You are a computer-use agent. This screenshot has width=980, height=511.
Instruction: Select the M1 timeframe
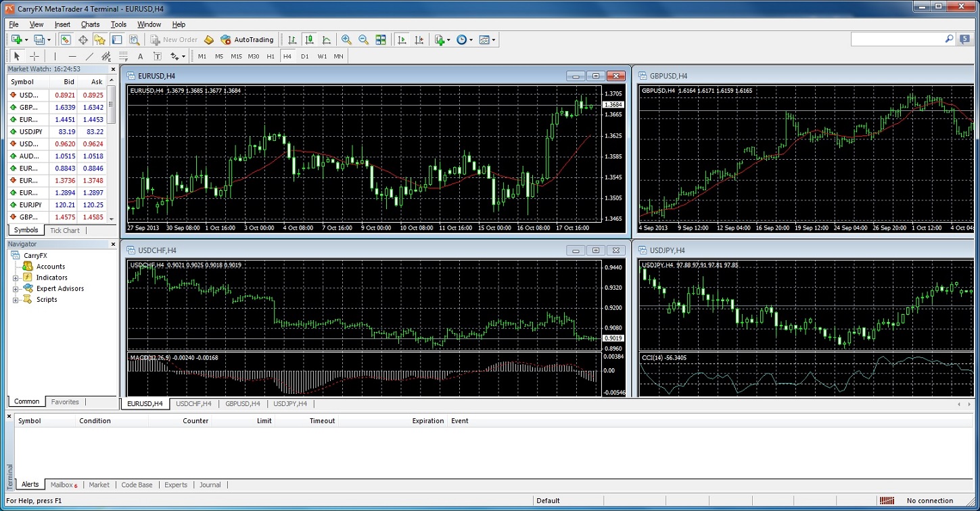pos(202,56)
